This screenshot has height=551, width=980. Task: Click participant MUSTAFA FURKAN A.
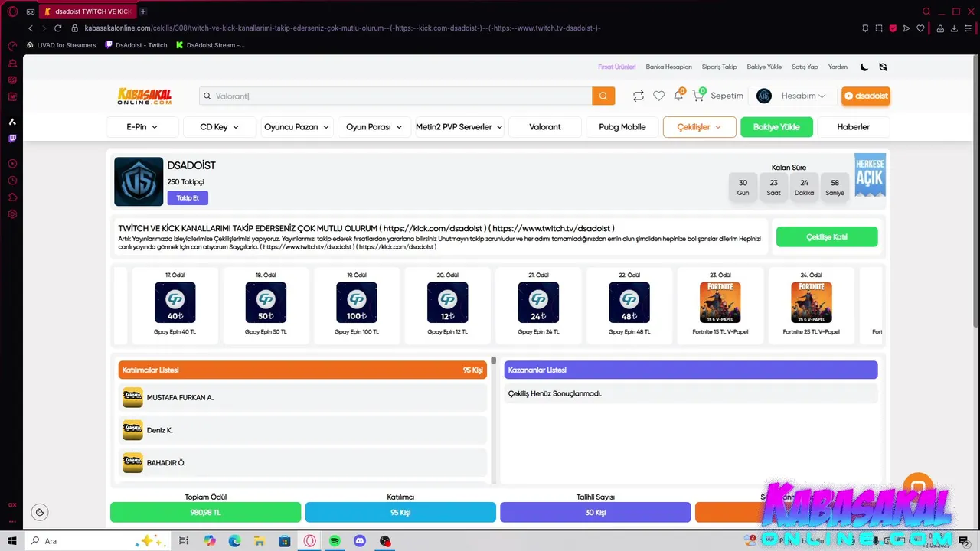pyautogui.click(x=302, y=398)
